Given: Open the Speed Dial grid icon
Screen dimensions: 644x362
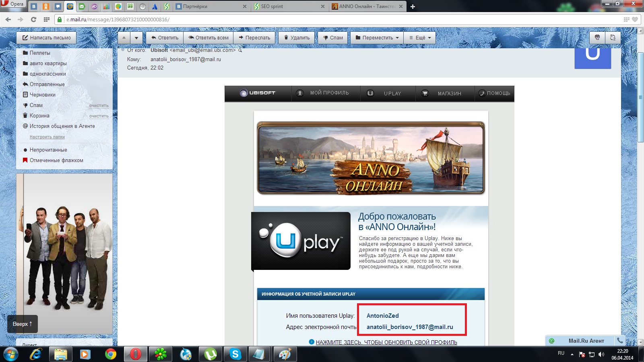Looking at the screenshot, I should [47, 19].
